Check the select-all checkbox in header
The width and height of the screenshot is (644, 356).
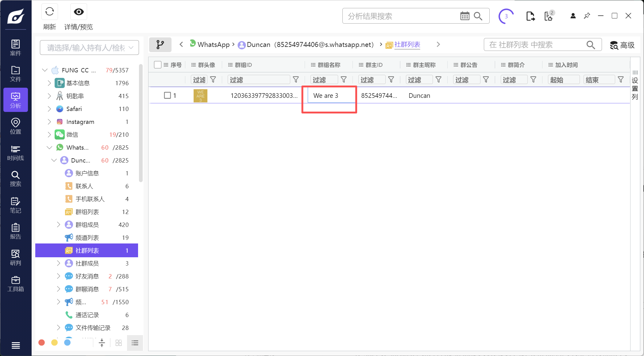click(158, 65)
